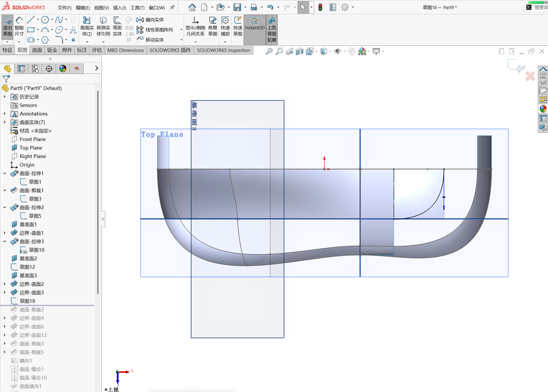Select the sketch Point tool
Screen dimensions: 548x392
pyautogui.click(x=73, y=40)
